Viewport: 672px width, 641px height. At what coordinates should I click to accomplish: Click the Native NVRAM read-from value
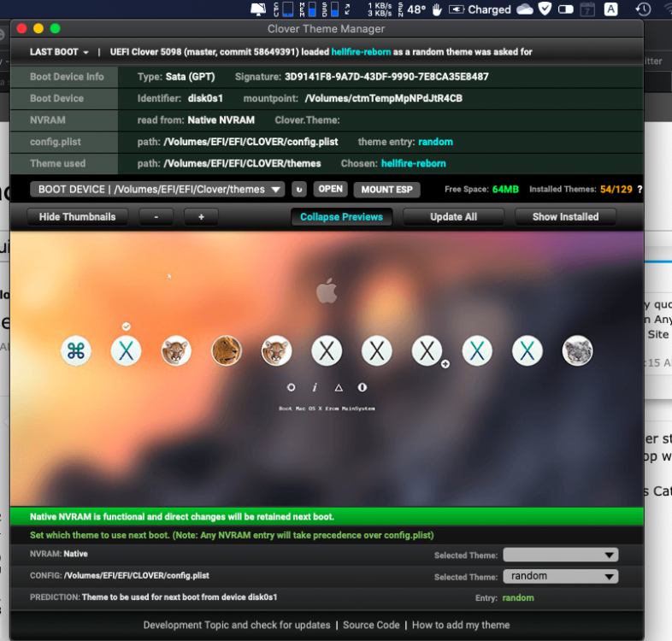pyautogui.click(x=221, y=120)
